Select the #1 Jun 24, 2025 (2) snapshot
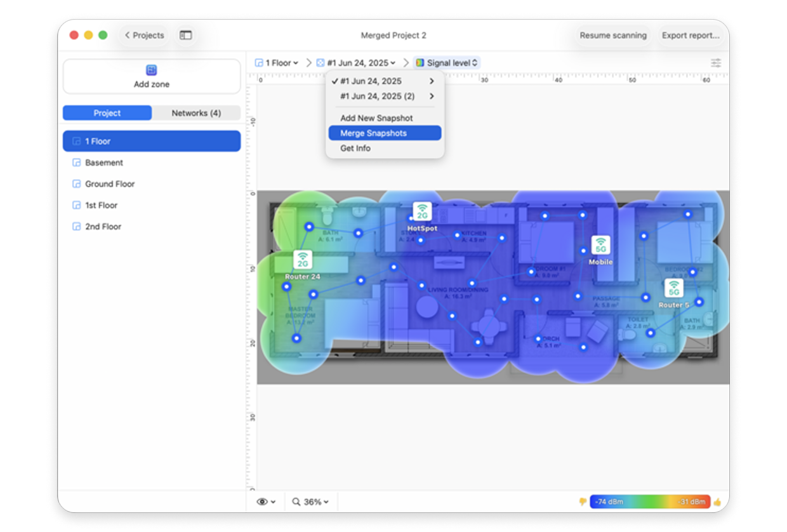787x532 pixels. (385, 96)
